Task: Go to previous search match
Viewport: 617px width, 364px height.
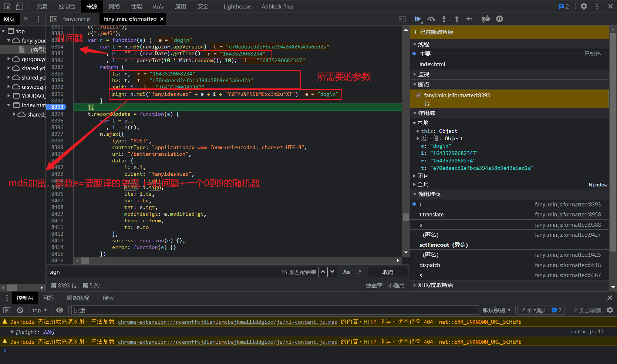Action: (323, 272)
